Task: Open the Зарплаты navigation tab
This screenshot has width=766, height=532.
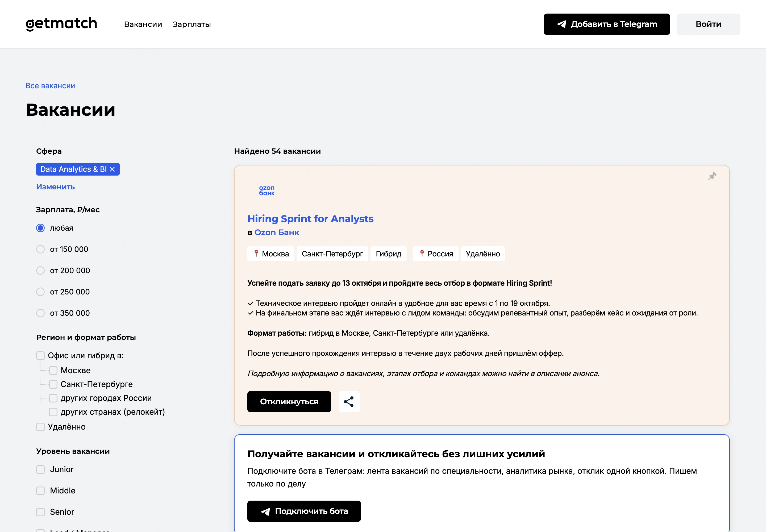Action: tap(192, 24)
